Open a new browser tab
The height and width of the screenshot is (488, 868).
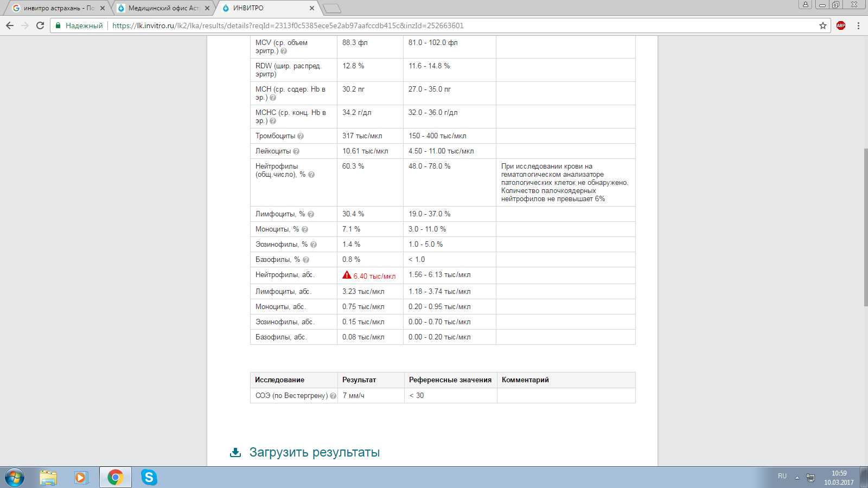pyautogui.click(x=331, y=8)
